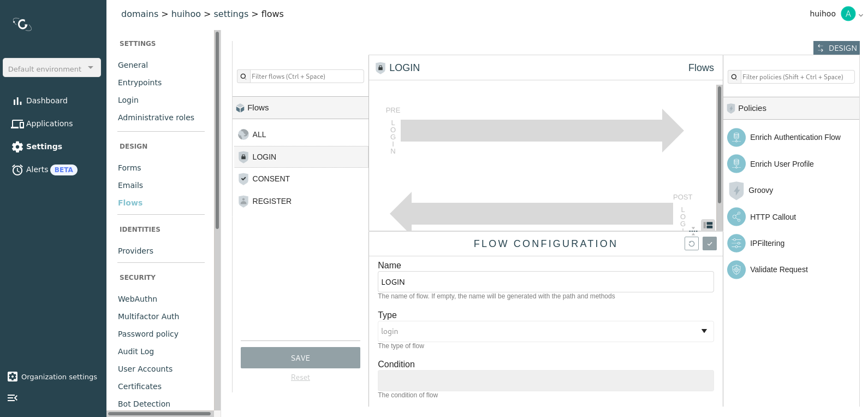
Task: Confirm flow configuration with the checkmark icon
Action: [709, 244]
